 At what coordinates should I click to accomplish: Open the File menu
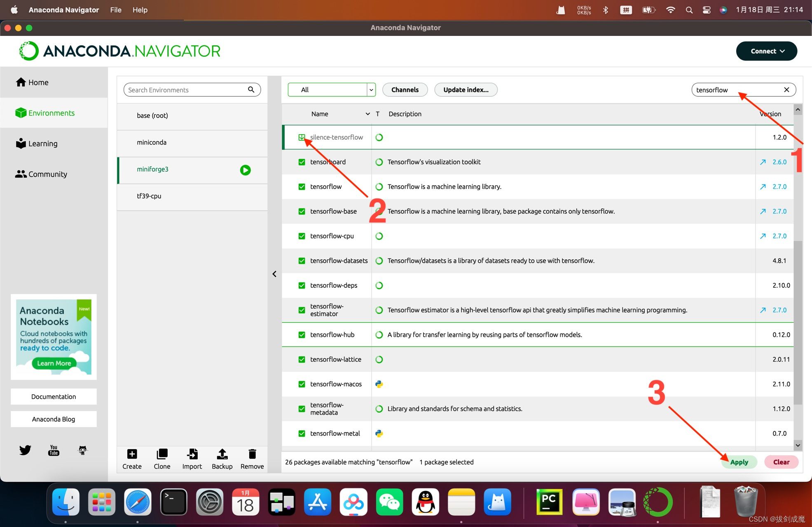click(x=116, y=10)
